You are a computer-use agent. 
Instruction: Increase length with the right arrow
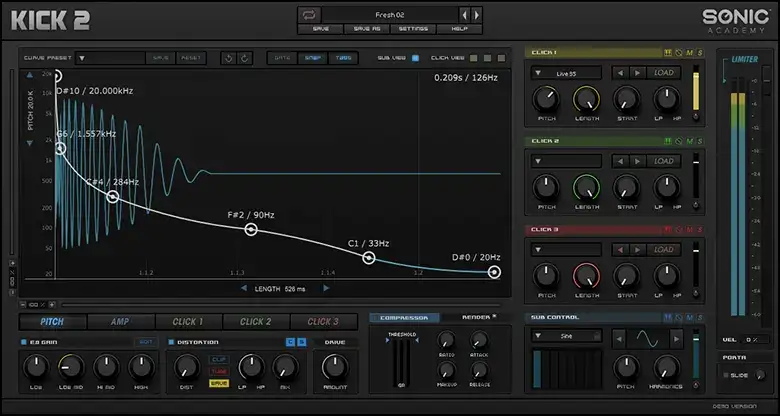click(326, 288)
